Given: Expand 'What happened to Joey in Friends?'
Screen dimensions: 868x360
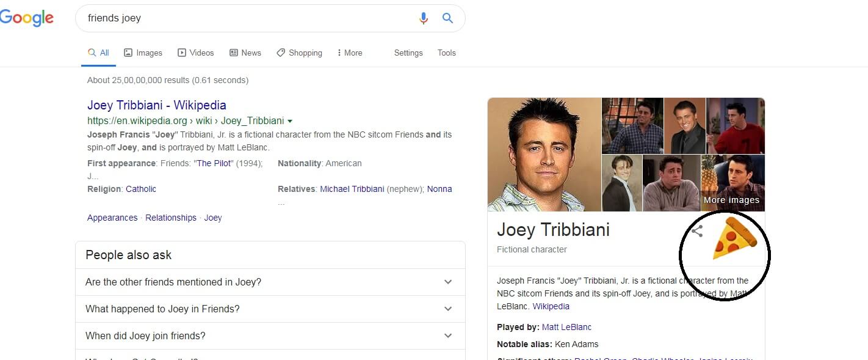Looking at the screenshot, I should click(448, 309).
